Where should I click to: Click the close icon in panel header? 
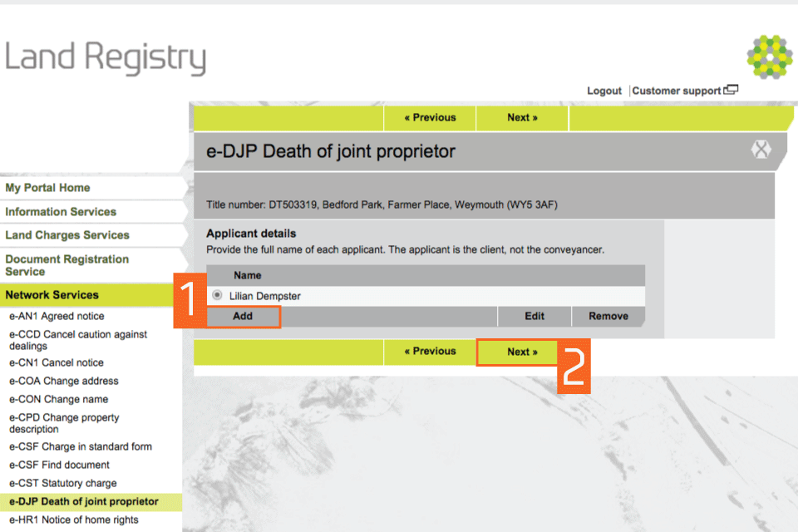[761, 150]
